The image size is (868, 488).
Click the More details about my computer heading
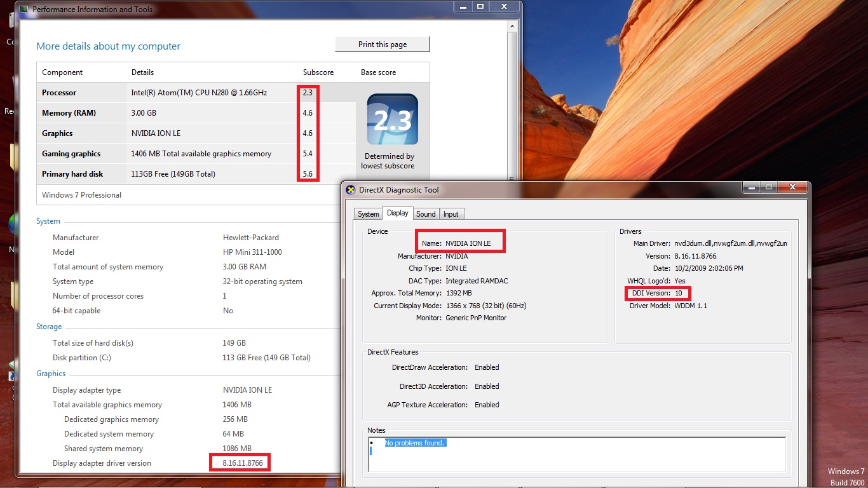pyautogui.click(x=108, y=46)
